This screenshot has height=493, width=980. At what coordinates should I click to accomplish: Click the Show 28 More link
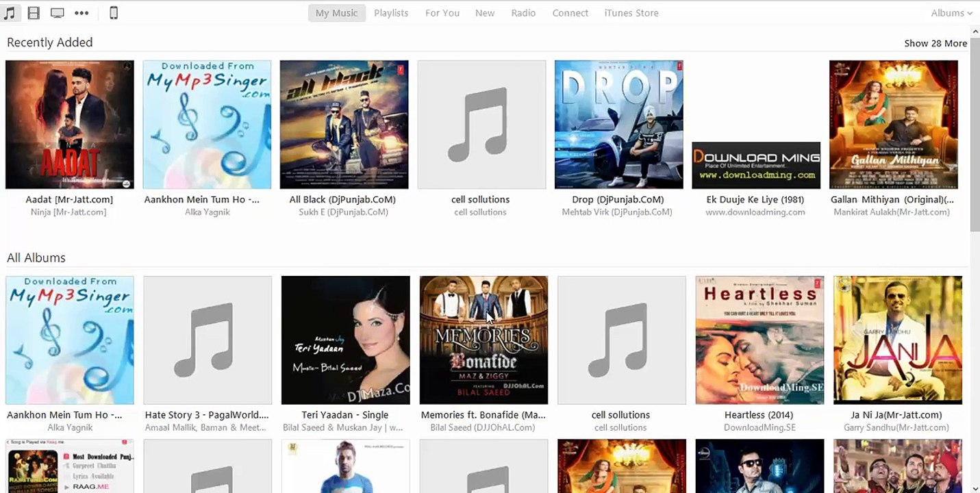tap(935, 43)
